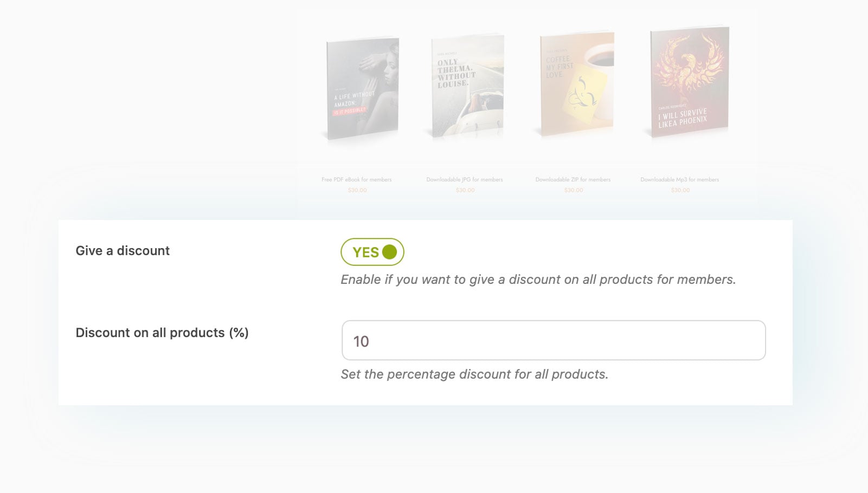Click the YES text inside the switch
The width and height of the screenshot is (868, 493).
click(x=365, y=252)
